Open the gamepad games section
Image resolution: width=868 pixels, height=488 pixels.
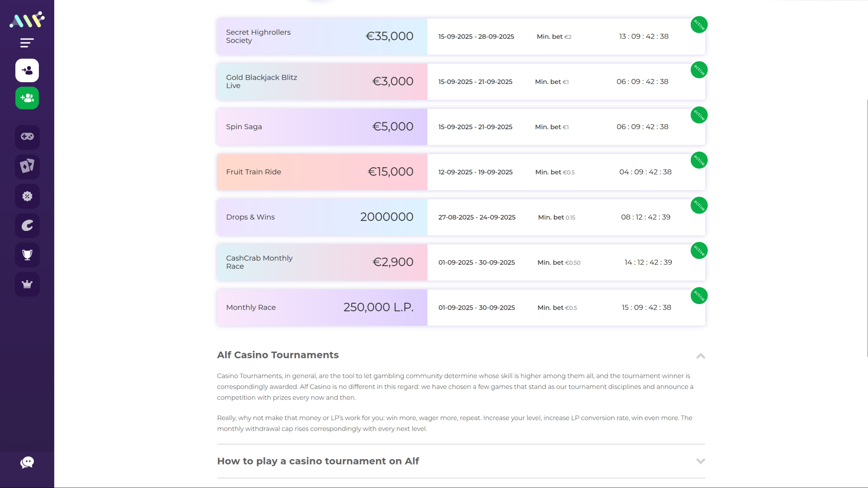point(27,137)
